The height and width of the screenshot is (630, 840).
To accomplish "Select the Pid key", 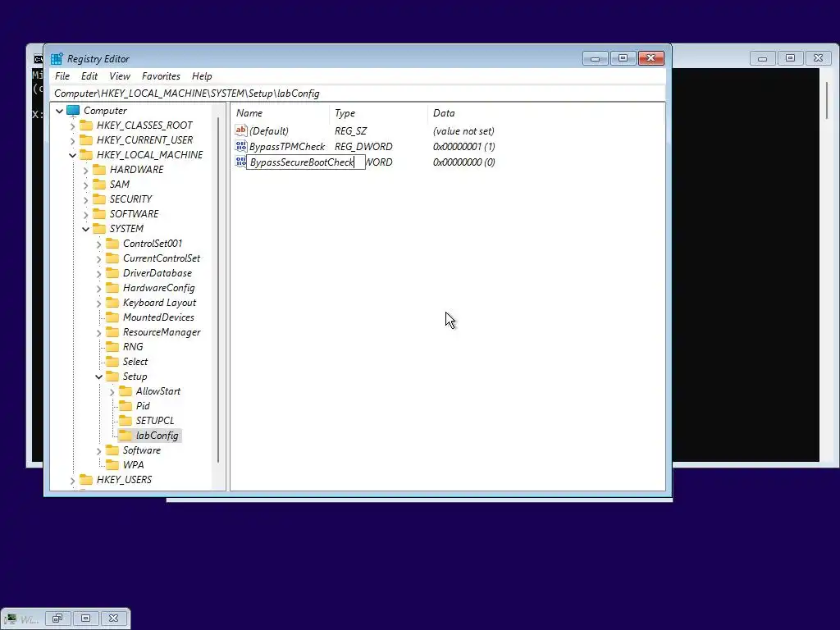I will [143, 406].
